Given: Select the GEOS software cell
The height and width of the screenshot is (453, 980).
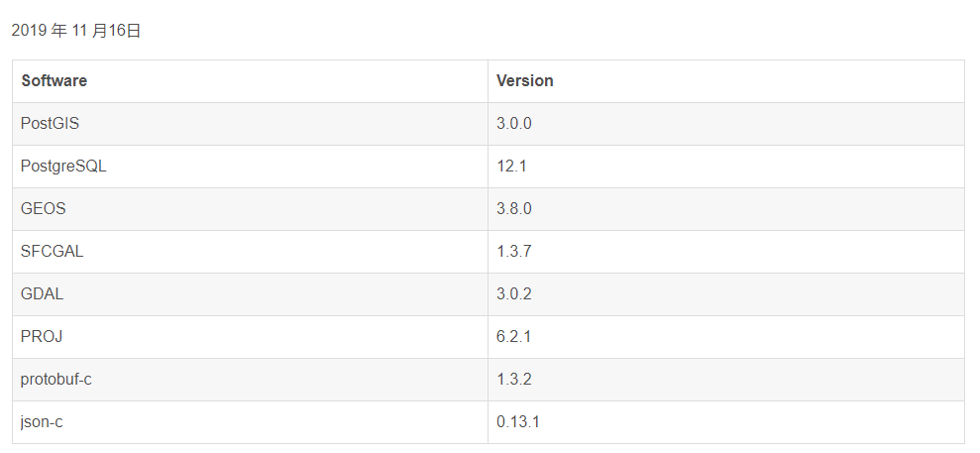Looking at the screenshot, I should (43, 209).
